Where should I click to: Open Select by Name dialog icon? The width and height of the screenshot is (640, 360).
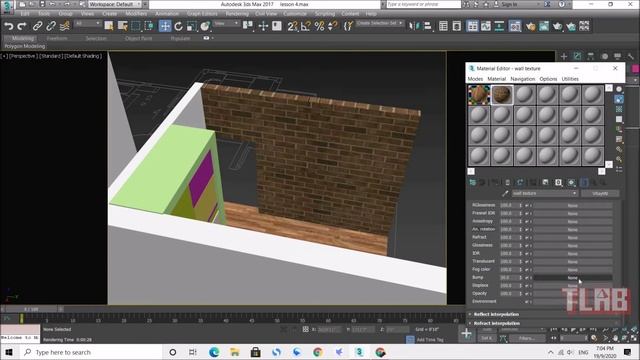(122, 26)
